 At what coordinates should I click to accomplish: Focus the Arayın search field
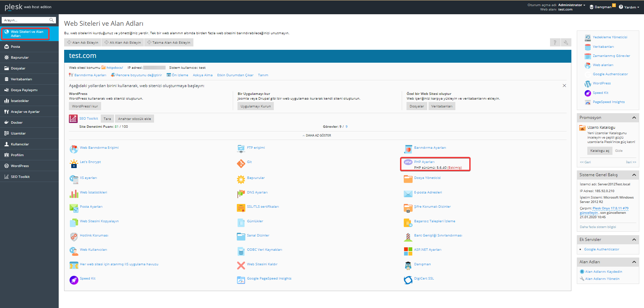coord(25,20)
